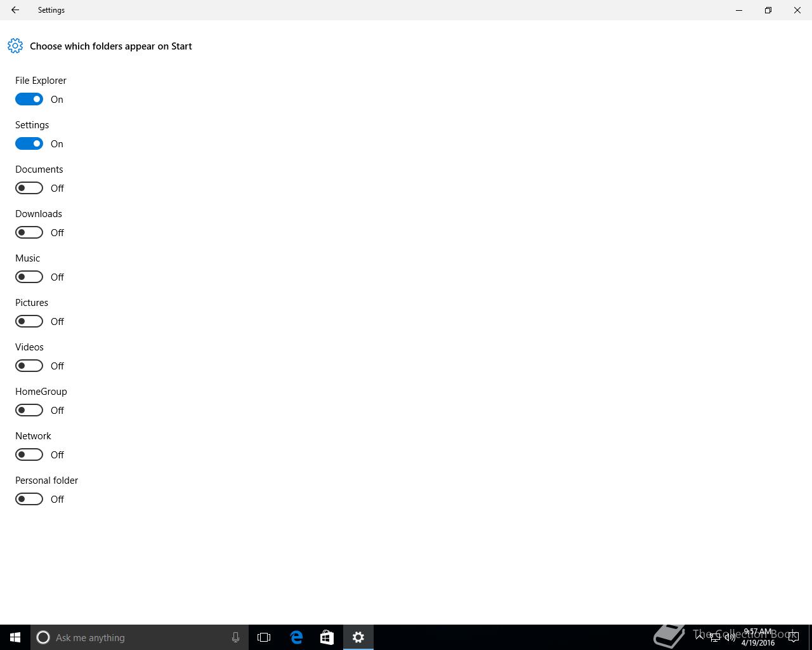812x650 pixels.
Task: Enable the Personal folder toggle
Action: tap(29, 499)
